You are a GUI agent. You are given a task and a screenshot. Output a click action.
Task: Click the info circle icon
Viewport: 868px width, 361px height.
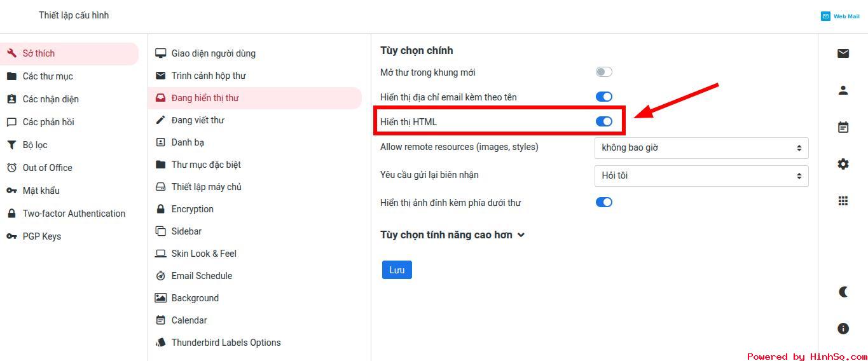point(843,329)
